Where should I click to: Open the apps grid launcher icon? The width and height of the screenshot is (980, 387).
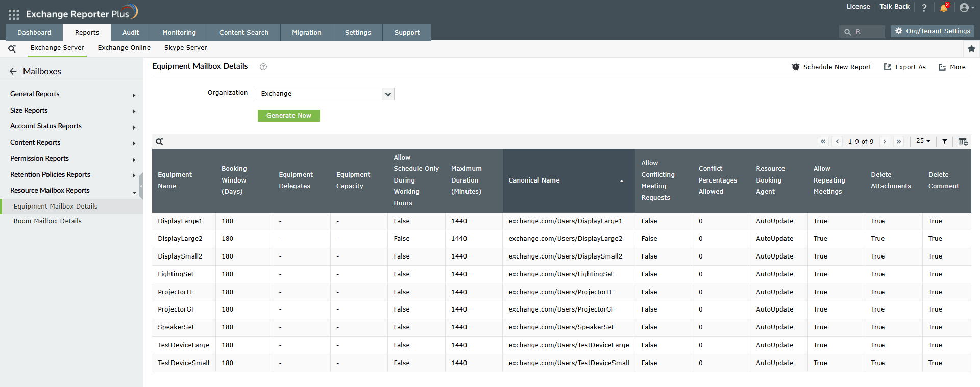pyautogui.click(x=14, y=14)
